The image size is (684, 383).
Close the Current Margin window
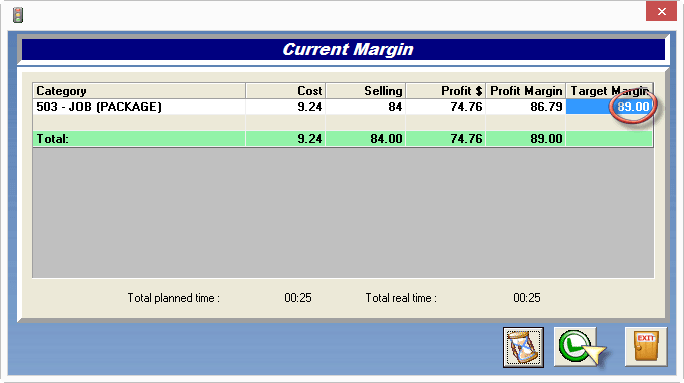661,11
